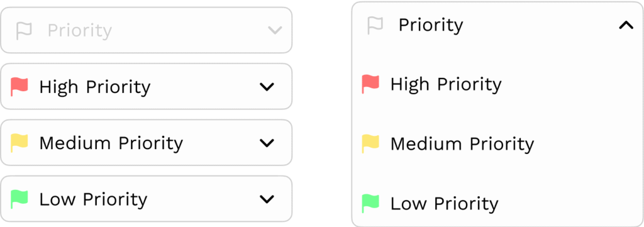Click the Priority header text in the open dropdown
The height and width of the screenshot is (227, 644).
(x=431, y=25)
